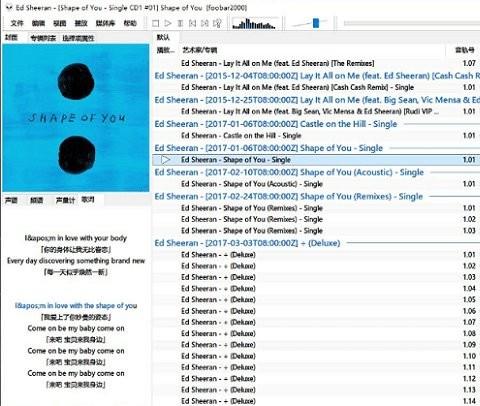Open the 文件 menu

pyautogui.click(x=17, y=23)
